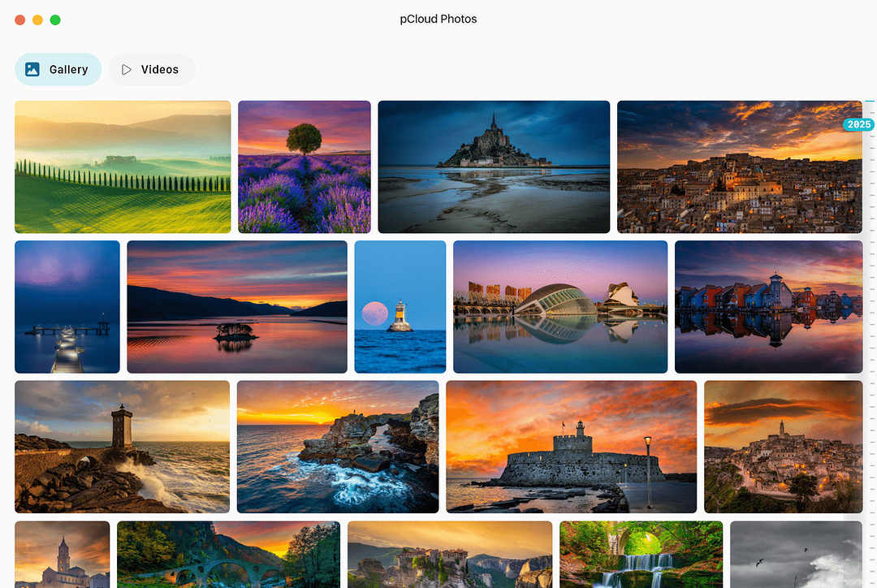Open the black and white birds photo
The height and width of the screenshot is (588, 877).
point(796,555)
